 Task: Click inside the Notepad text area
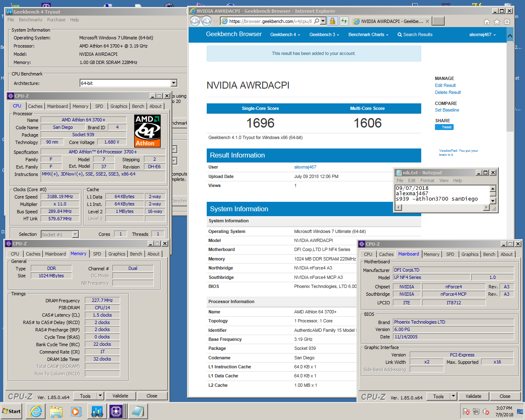(442, 194)
